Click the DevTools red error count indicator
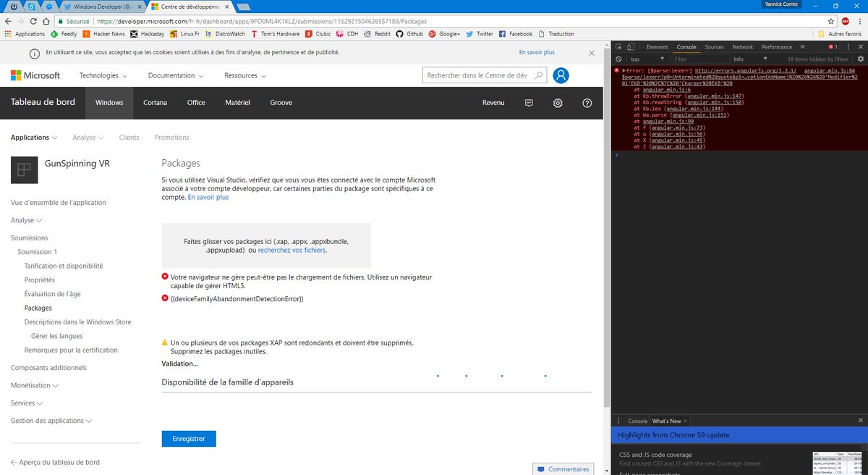The height and width of the screenshot is (475, 868). (832, 47)
